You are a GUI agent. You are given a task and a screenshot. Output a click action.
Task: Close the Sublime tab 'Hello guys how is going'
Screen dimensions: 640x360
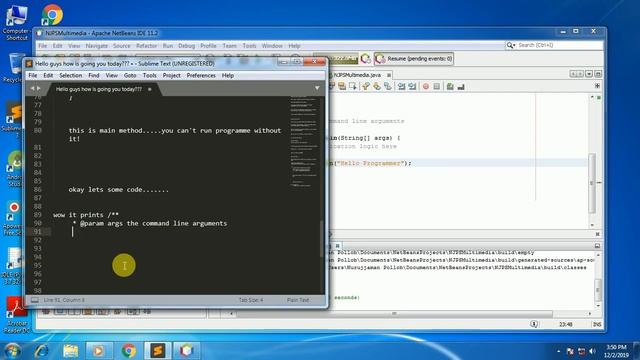coord(150,89)
